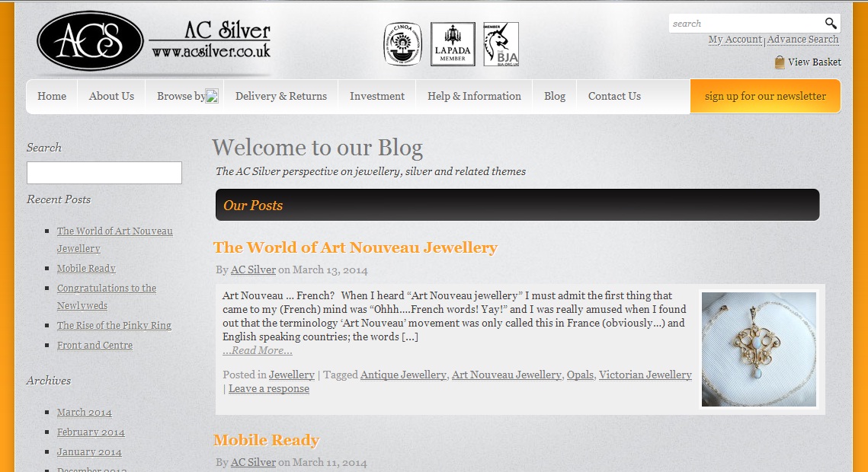Open the Help & Information menu item
Image resolution: width=868 pixels, height=472 pixels.
pos(474,96)
